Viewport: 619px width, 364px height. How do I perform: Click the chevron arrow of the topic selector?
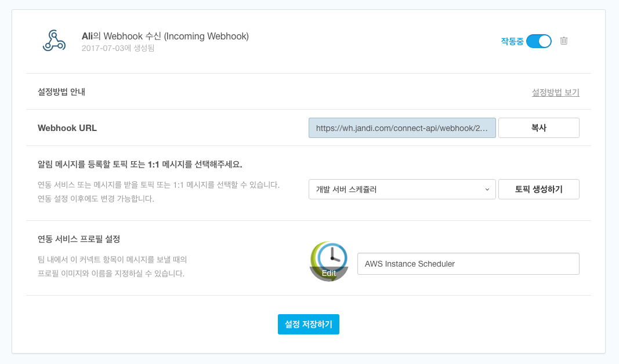coord(487,189)
